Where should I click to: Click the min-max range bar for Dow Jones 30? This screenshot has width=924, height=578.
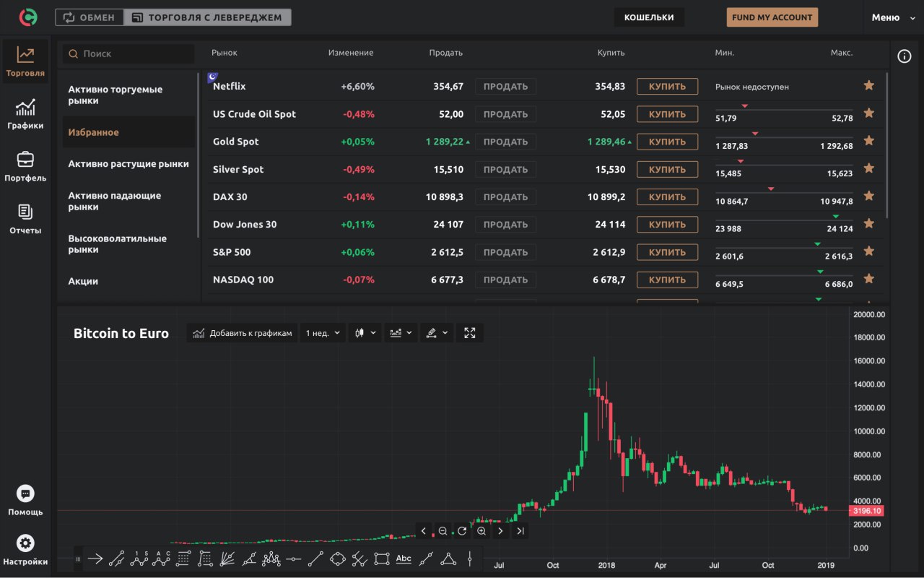click(784, 219)
